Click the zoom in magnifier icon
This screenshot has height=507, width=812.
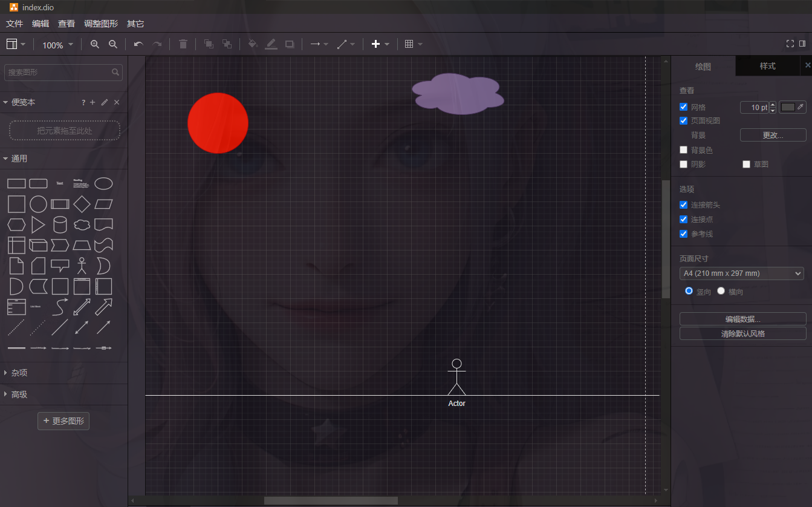(x=94, y=44)
